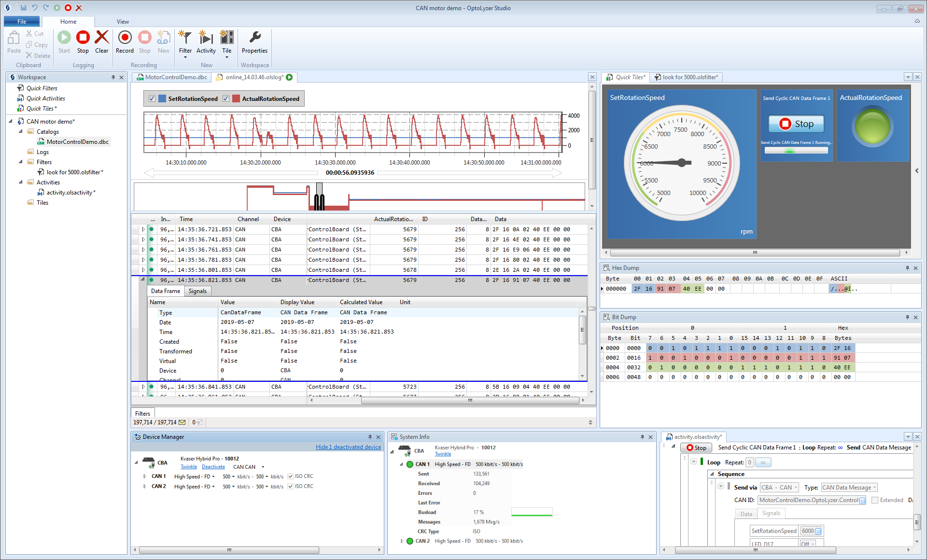Pin the Device Manager panel
The width and height of the screenshot is (927, 560).
tap(370, 437)
